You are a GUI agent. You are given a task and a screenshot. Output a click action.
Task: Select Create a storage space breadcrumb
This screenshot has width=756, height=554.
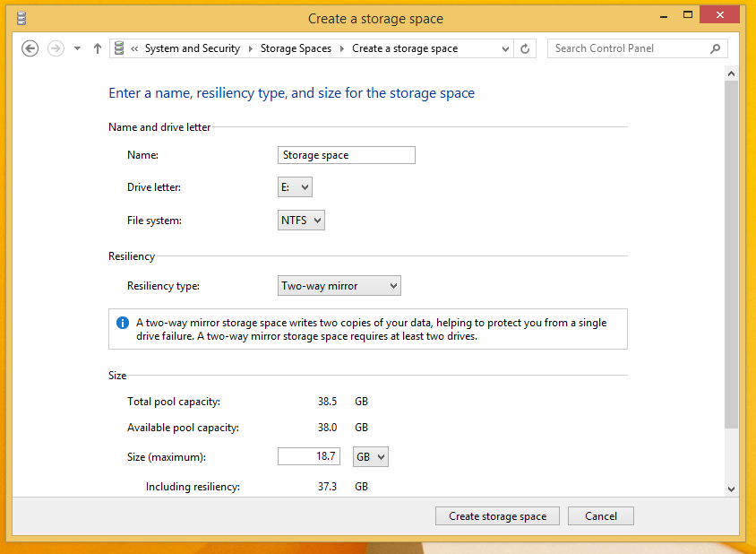(405, 48)
